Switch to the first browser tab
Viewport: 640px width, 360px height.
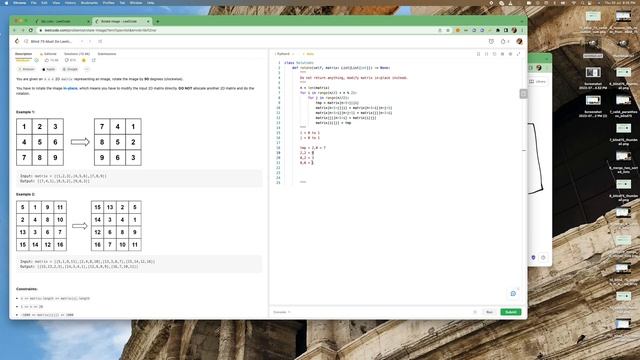tap(62, 21)
